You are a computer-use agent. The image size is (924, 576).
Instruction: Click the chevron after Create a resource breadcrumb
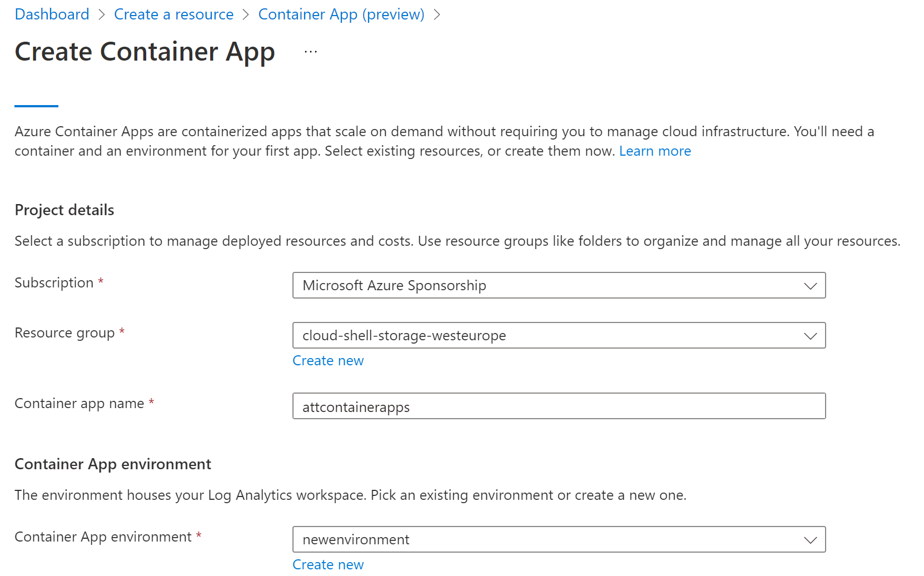tap(246, 15)
